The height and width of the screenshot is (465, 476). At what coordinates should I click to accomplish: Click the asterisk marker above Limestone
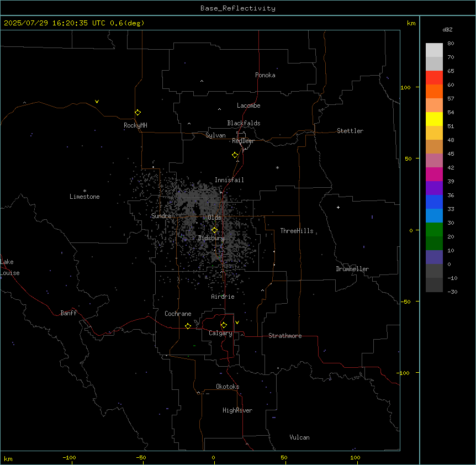click(84, 191)
